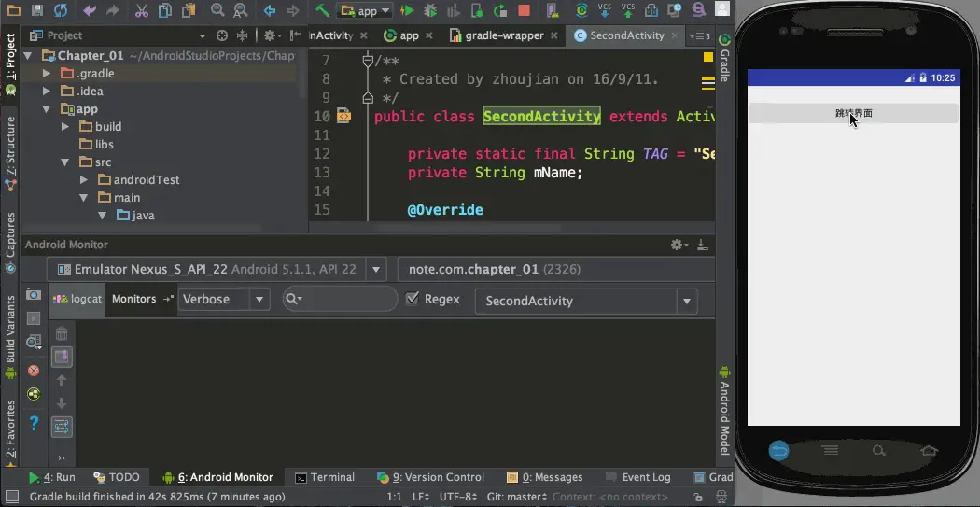Navigate back with the blue arrow
This screenshot has height=507, width=980.
pos(270,10)
